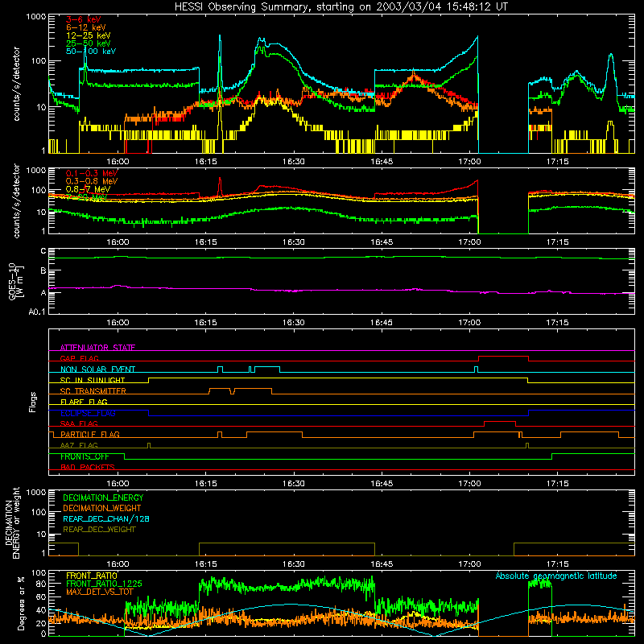This screenshot has width=644, height=644.
Task: Select the '3-6 keV' legend label
Action: pyautogui.click(x=83, y=19)
